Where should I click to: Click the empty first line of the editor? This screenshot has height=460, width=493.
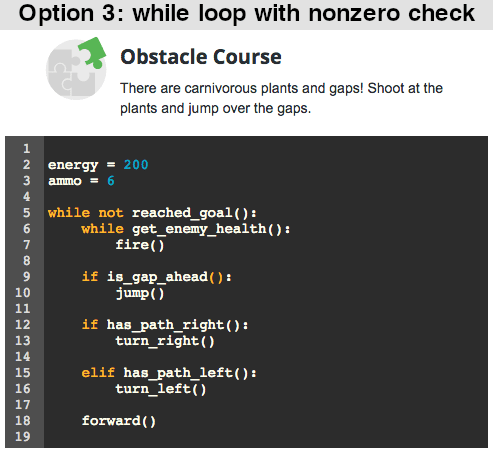pos(266,149)
